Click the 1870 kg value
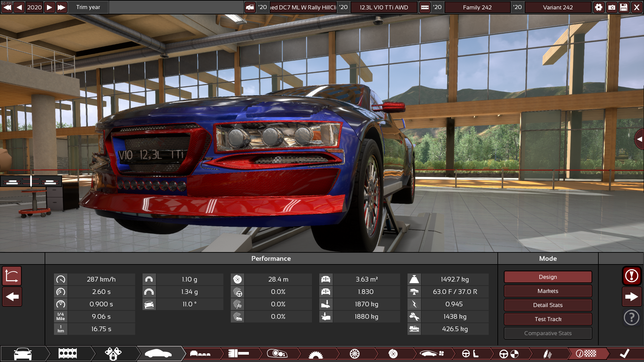 coord(366,304)
